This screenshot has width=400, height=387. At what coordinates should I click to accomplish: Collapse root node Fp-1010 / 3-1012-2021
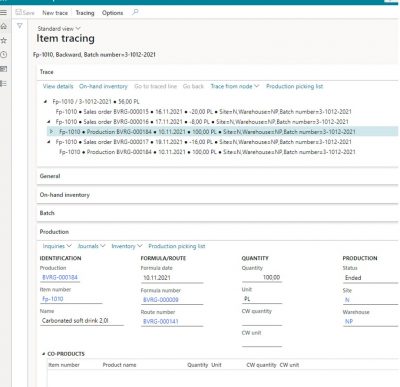point(46,102)
